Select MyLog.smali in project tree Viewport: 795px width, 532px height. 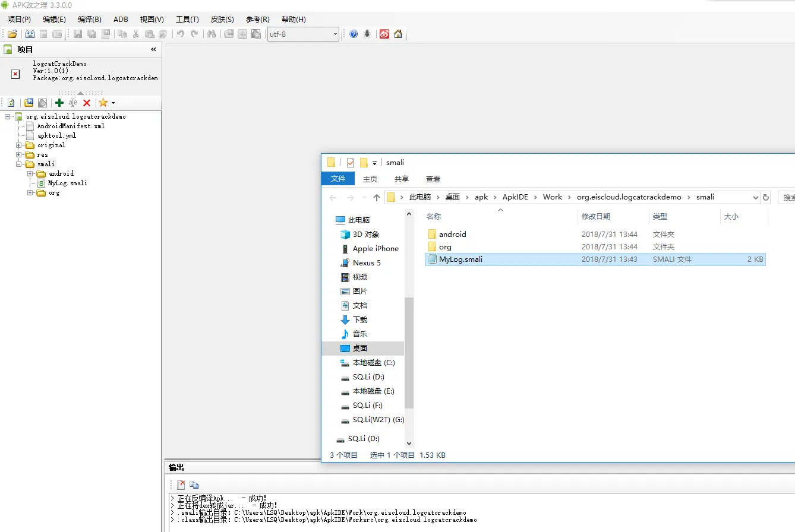pos(67,183)
